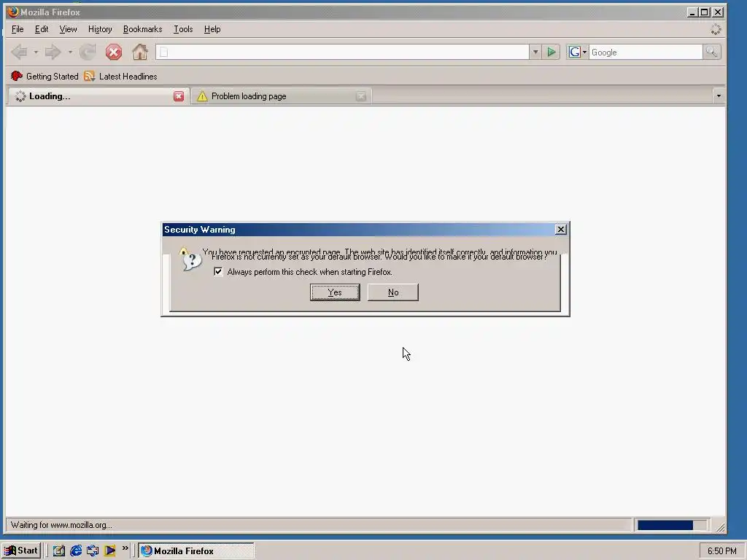
Task: Open the search engine selector dropdown
Action: 578,52
